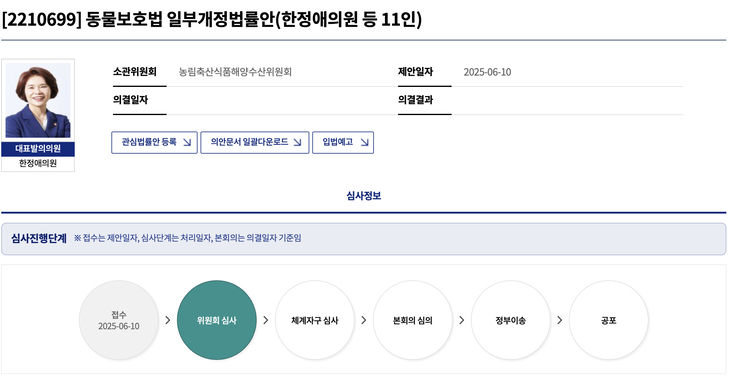Click the chevron between 접수 and 위원회 심사
Image resolution: width=730 pixels, height=377 pixels.
(168, 320)
